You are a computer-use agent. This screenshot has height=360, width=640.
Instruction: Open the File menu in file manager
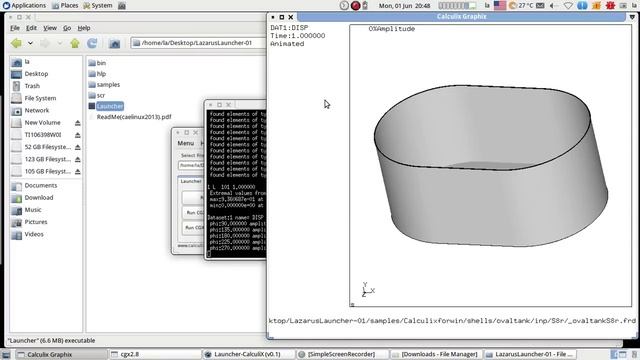click(15, 28)
